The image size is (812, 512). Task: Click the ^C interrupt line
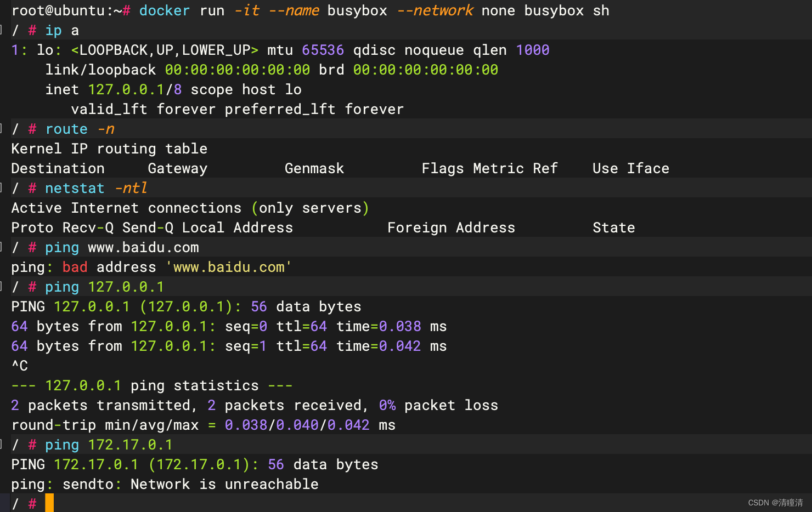coord(20,366)
